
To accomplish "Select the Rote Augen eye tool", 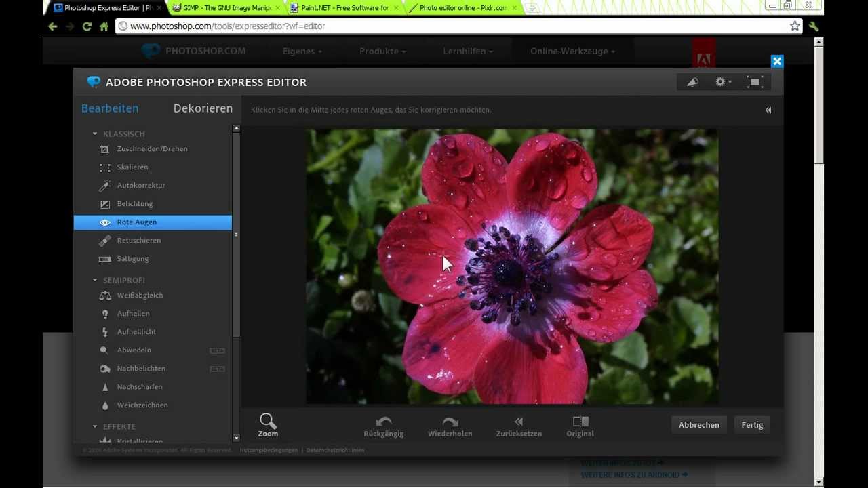I will [x=153, y=222].
